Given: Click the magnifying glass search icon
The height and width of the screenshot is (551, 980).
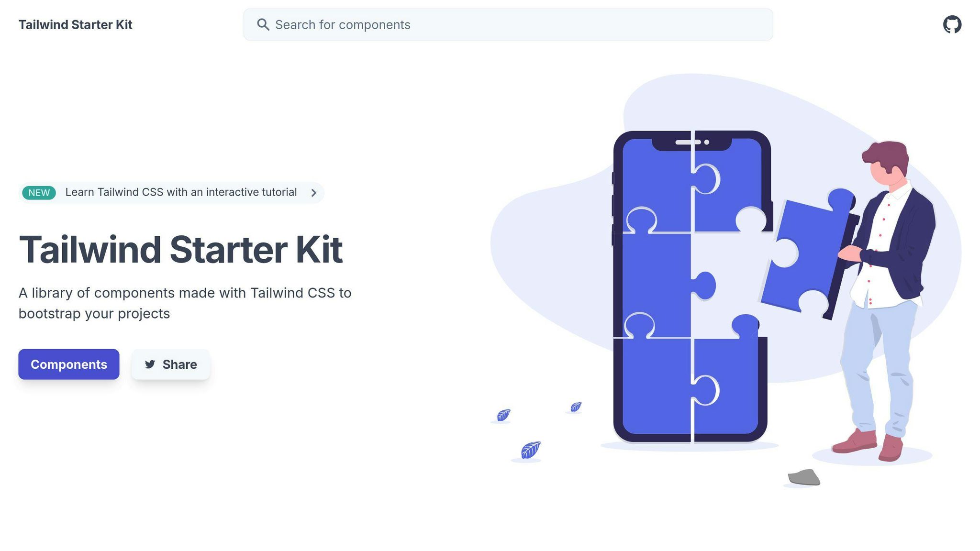Looking at the screenshot, I should tap(263, 24).
